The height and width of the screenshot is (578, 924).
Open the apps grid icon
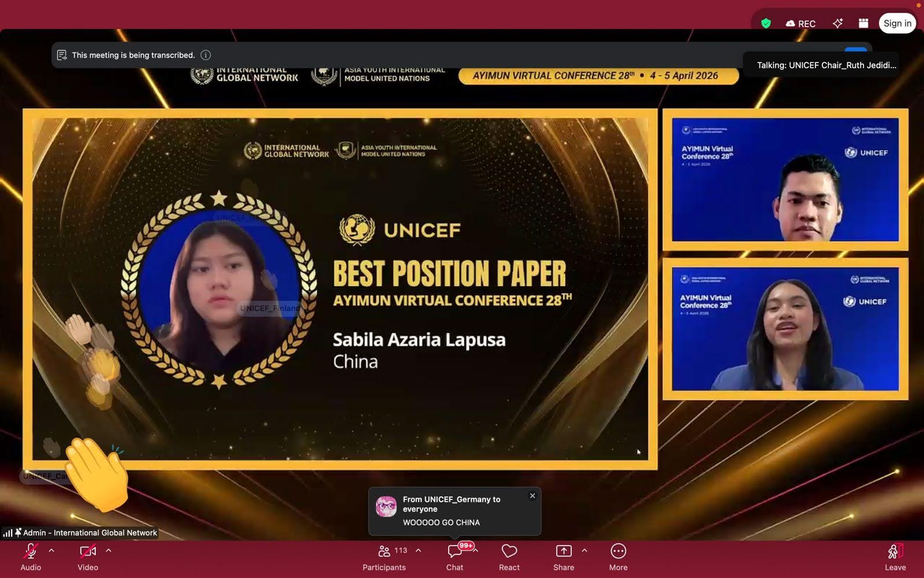tap(863, 23)
